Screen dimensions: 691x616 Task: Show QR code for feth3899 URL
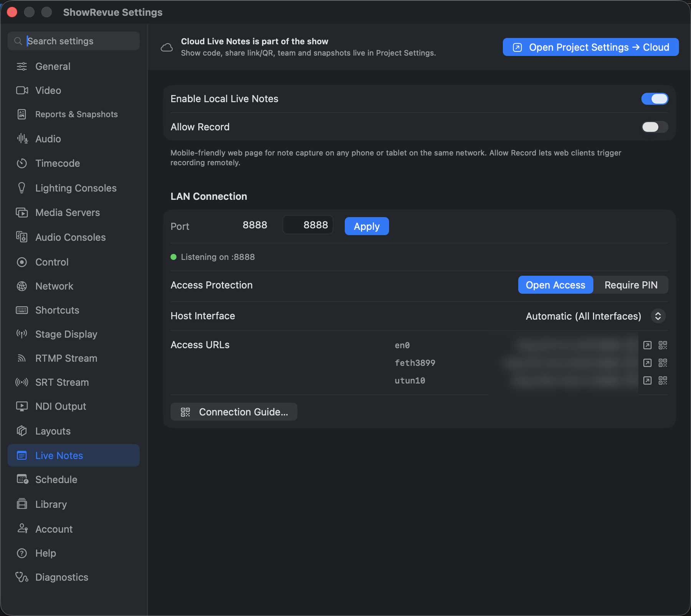[663, 363]
